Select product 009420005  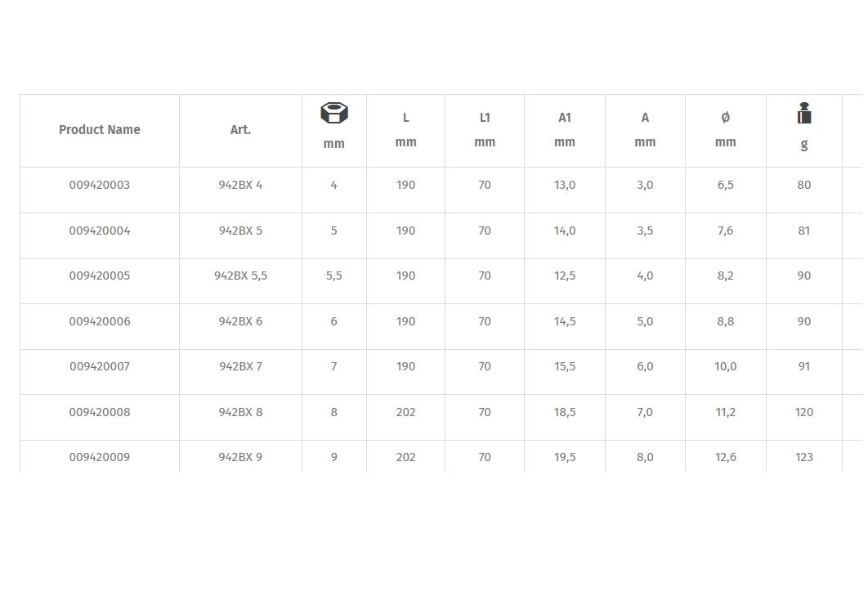coord(100,276)
